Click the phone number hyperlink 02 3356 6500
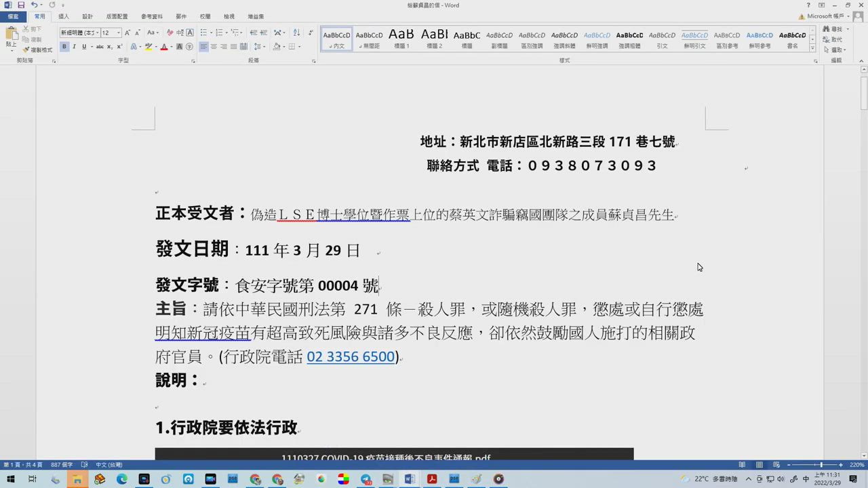Screen dimensions: 868x488 [351, 357]
